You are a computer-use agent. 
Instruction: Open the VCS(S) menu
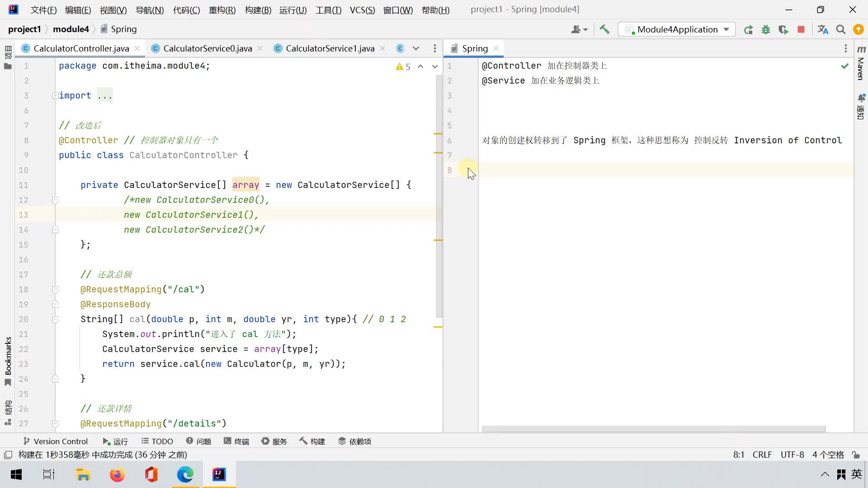click(x=362, y=10)
